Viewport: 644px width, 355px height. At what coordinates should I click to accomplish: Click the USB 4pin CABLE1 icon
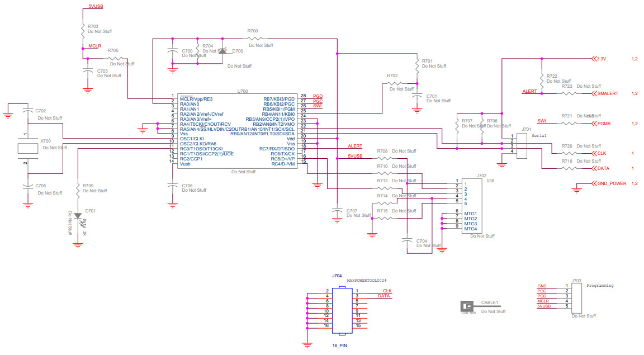(x=467, y=305)
